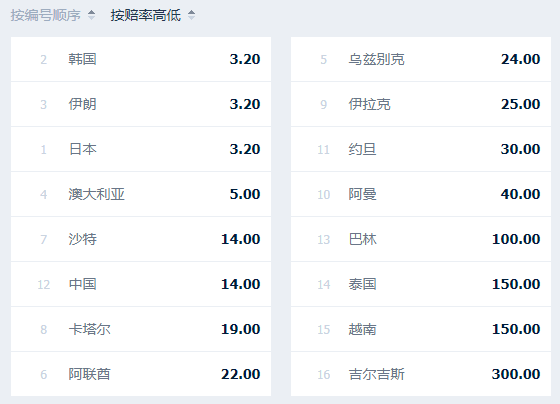Pick 卡塔尔 at 19.00 odds
This screenshot has height=404, width=560.
tap(141, 329)
